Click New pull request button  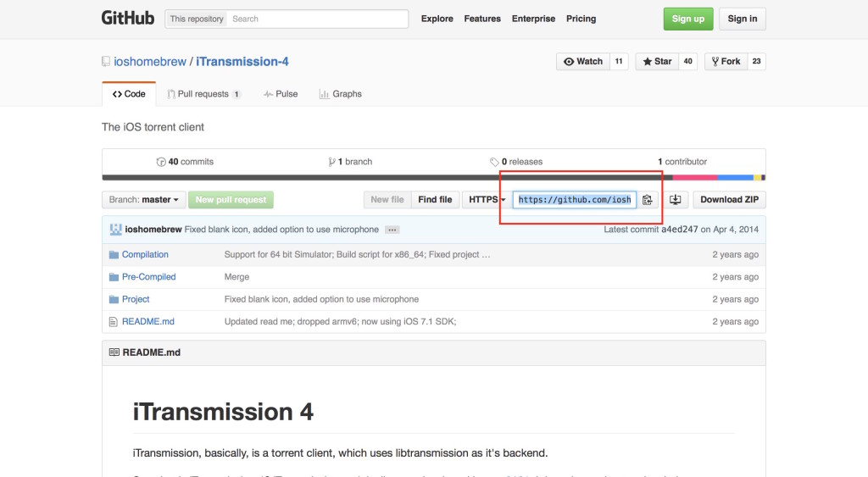[231, 200]
